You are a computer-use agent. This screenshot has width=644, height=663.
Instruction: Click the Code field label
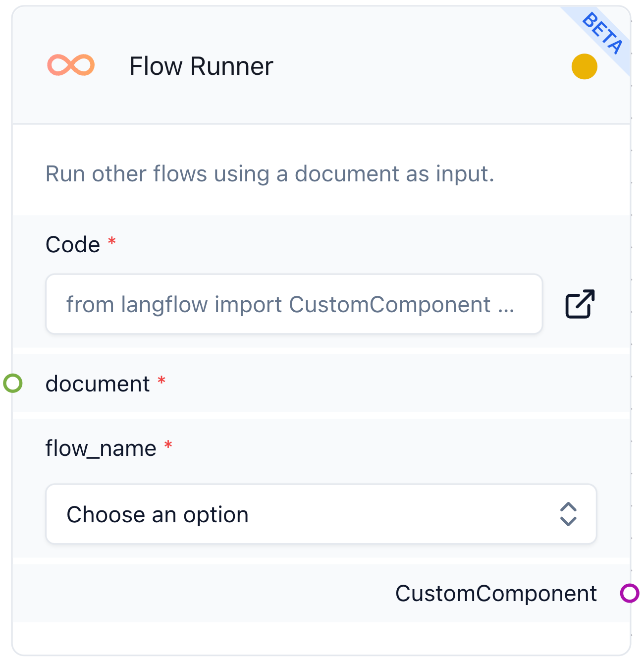(73, 244)
